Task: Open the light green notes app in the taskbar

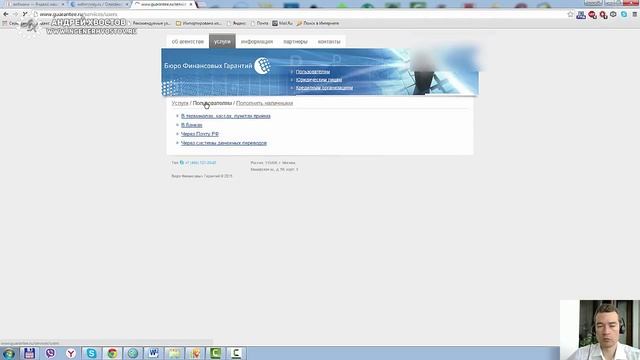Action: [174, 353]
